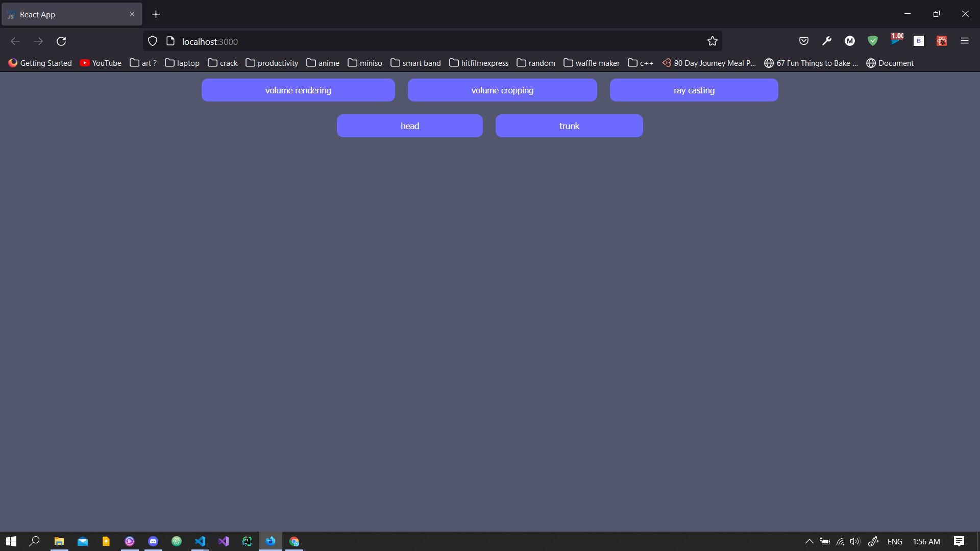
Task: Click the shield tracking protection icon
Action: coord(153,41)
